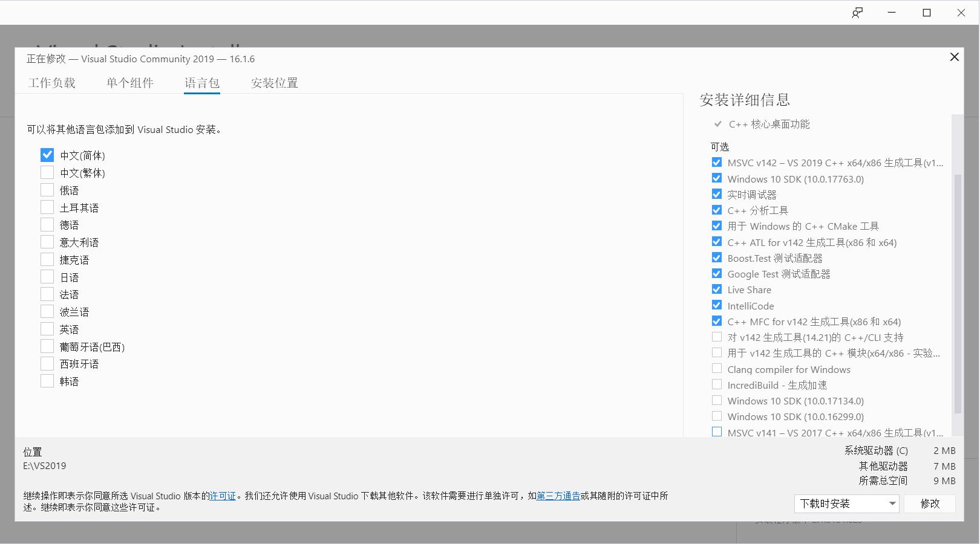Toggle 用于 Windows 的 C++ CMake 工具

pos(717,226)
